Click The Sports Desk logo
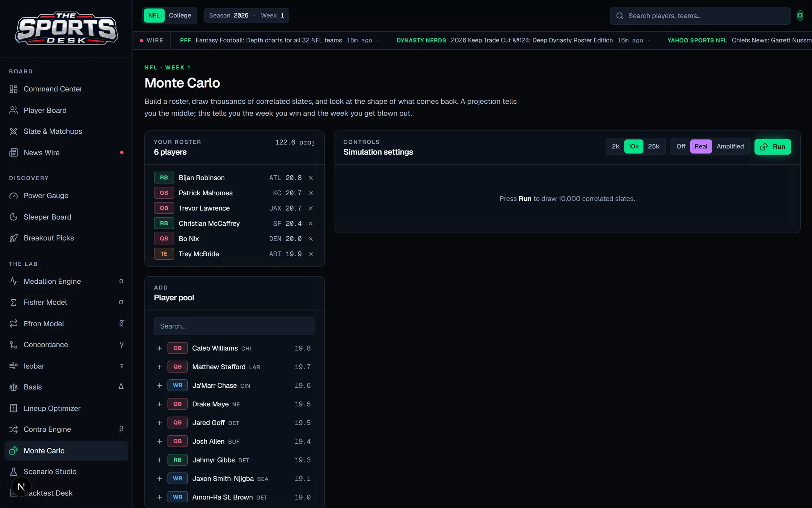Screen dimensions: 812x508 tap(66, 29)
